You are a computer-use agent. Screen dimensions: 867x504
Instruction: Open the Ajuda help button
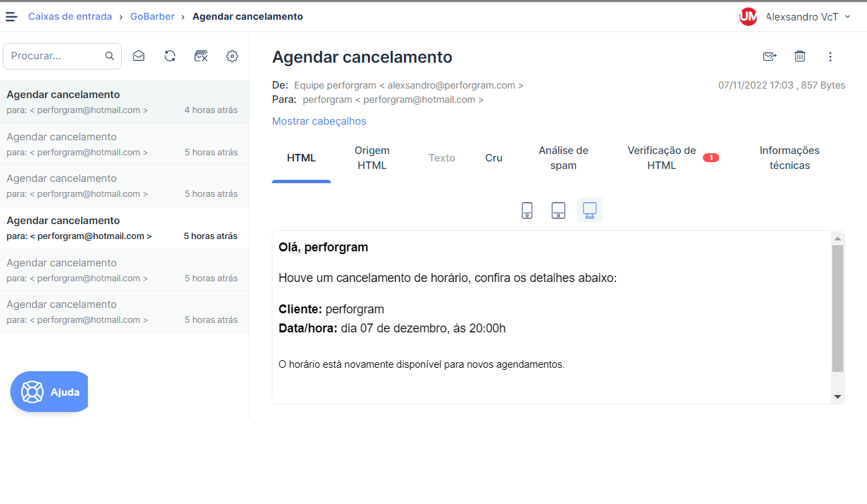49,391
